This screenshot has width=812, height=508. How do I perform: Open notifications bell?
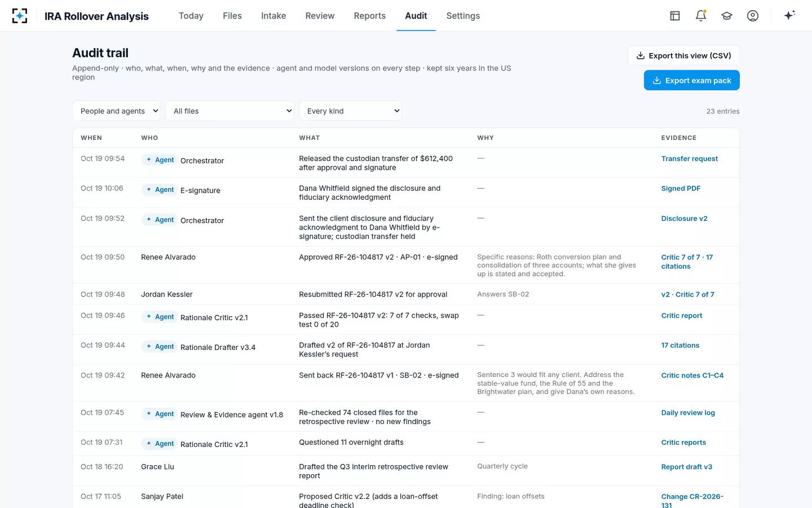click(701, 16)
